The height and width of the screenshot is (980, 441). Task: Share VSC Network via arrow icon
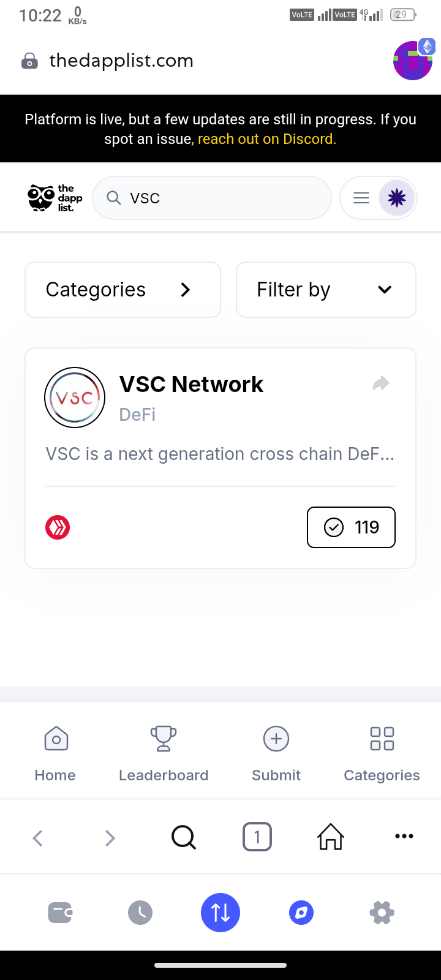click(x=381, y=383)
